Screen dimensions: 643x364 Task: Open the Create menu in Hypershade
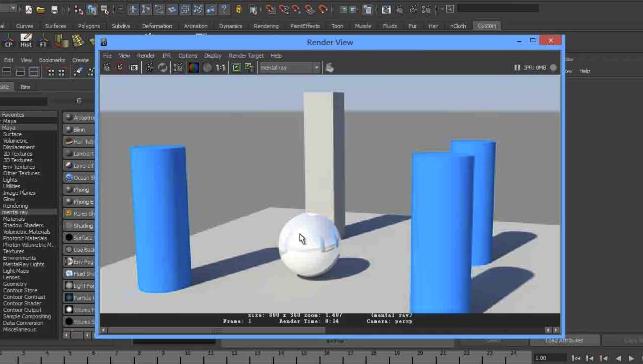click(x=80, y=60)
